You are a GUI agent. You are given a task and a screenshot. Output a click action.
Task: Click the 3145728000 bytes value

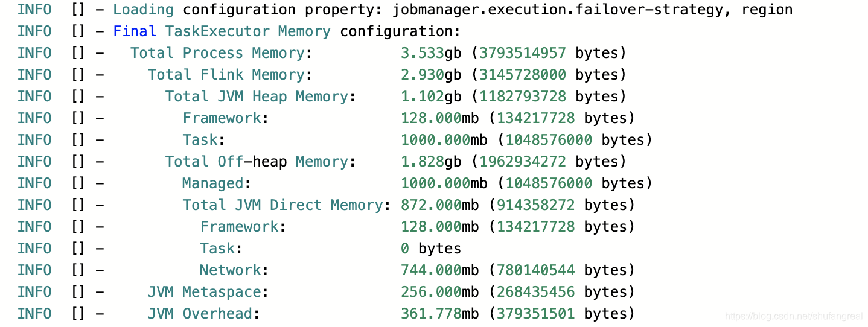pyautogui.click(x=549, y=75)
